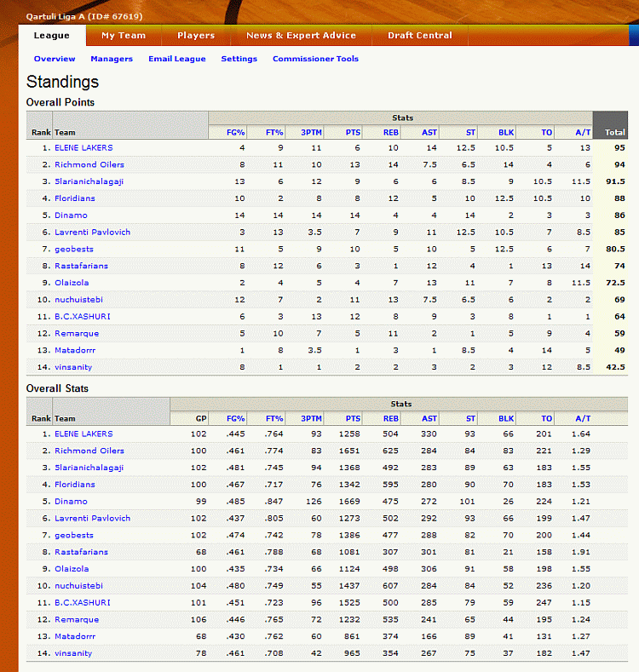Sort Overall Points by A/T column
The height and width of the screenshot is (672, 639).
583,132
